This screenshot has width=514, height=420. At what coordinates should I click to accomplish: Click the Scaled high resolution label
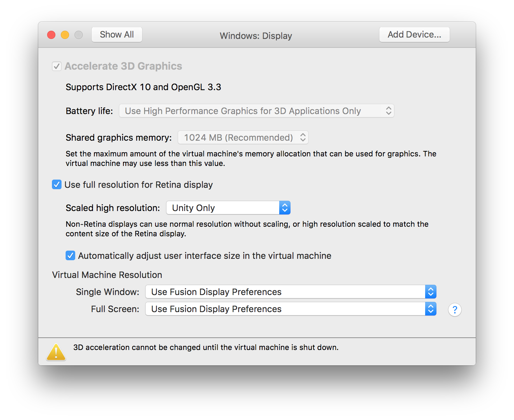tap(113, 208)
